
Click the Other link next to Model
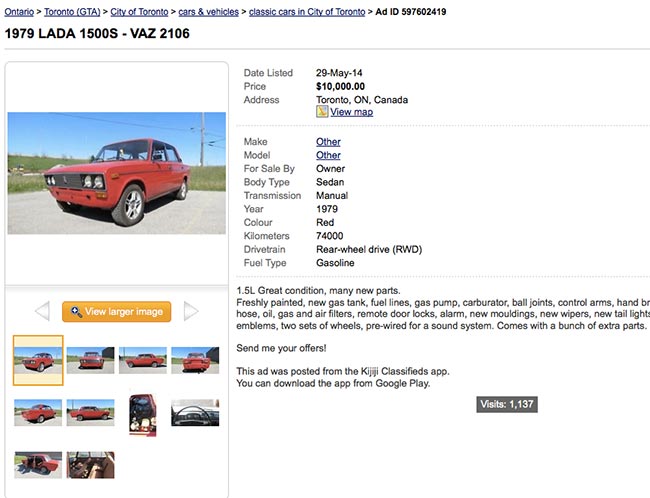point(328,155)
